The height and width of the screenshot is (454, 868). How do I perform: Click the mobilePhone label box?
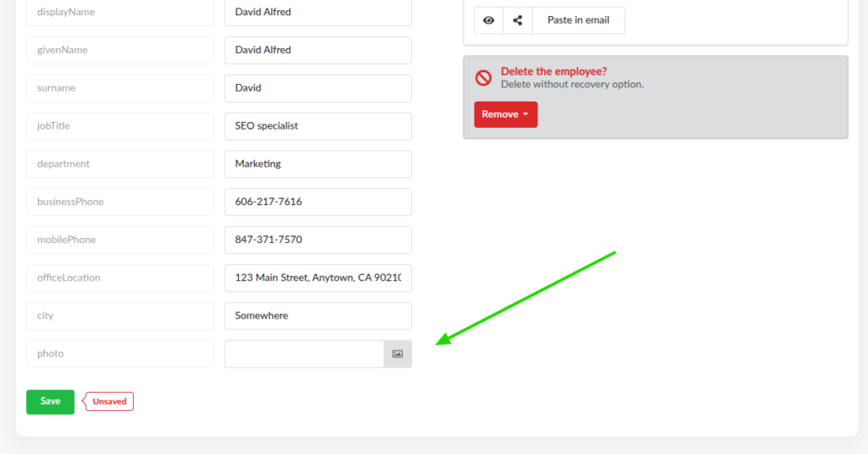point(120,240)
